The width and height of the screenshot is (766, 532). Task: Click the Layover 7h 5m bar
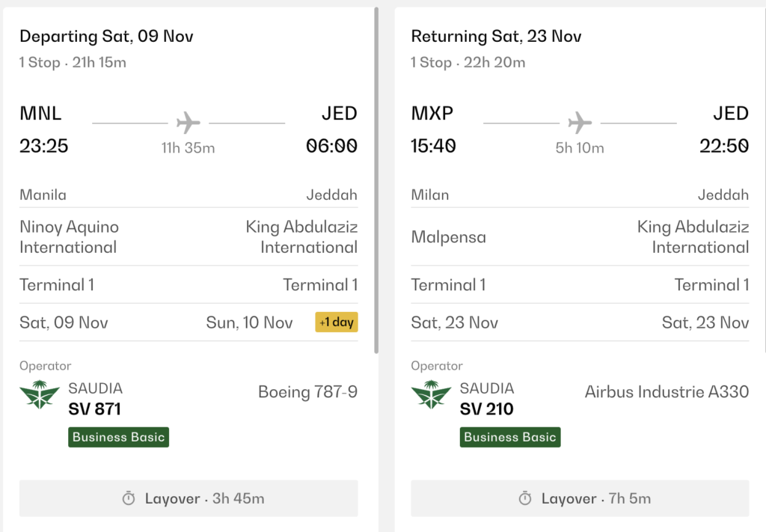(580, 498)
